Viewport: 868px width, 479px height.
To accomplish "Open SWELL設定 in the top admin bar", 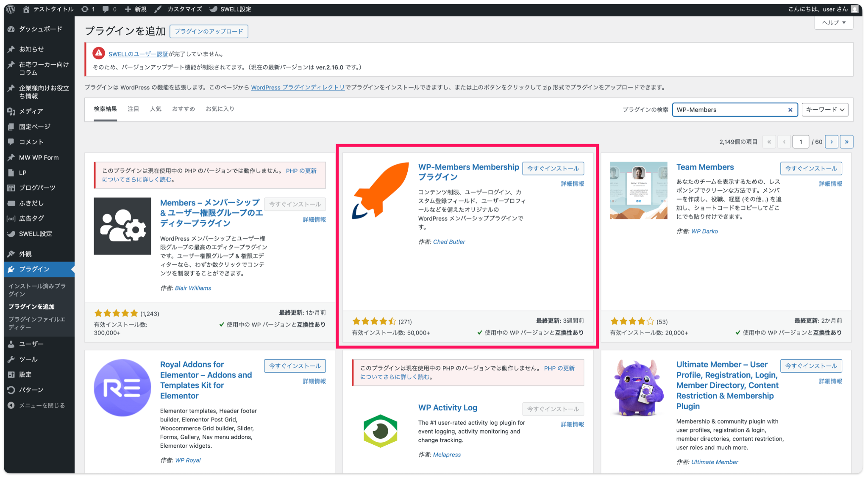I will click(231, 9).
